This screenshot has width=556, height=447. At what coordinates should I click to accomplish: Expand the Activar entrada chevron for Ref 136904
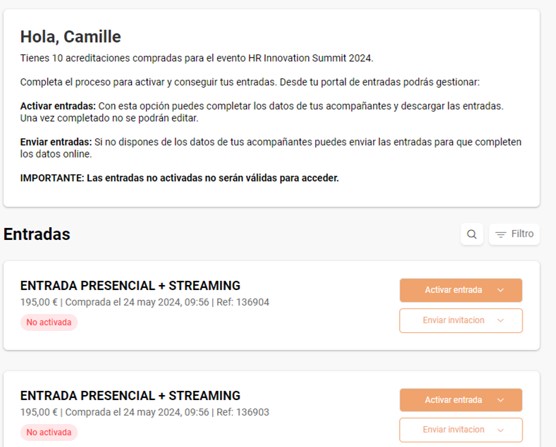point(500,290)
